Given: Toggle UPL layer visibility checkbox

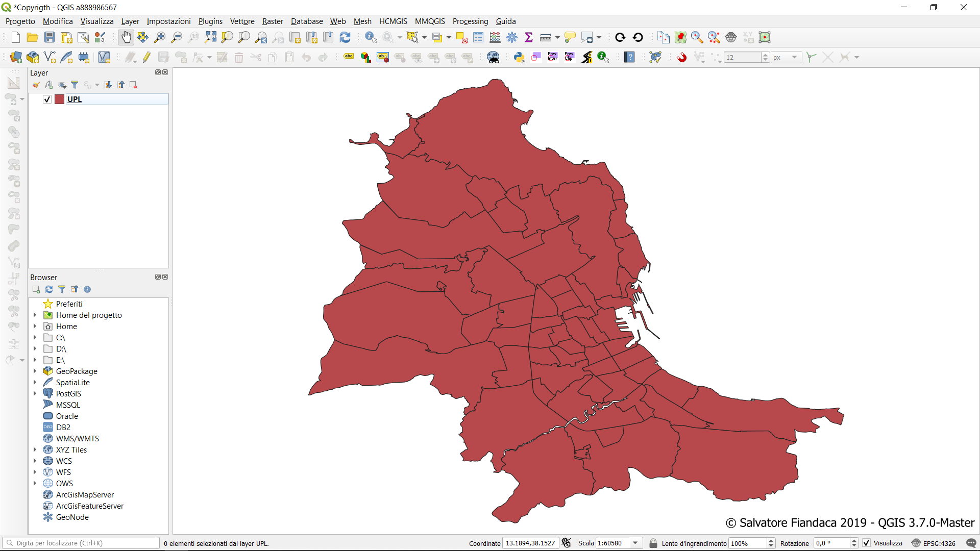Looking at the screenshot, I should point(47,99).
